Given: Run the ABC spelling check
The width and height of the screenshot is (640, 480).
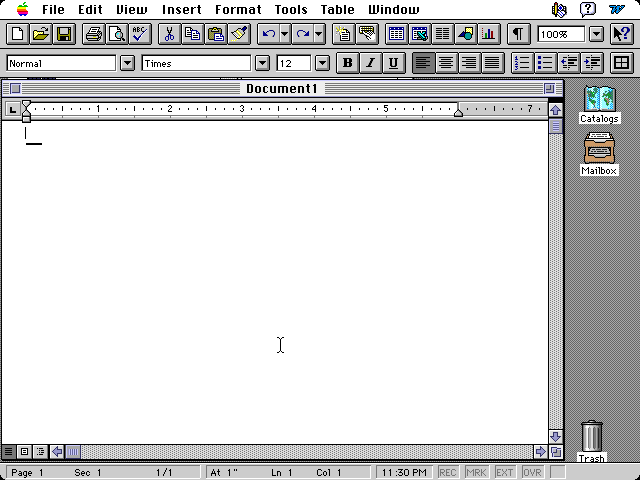Looking at the screenshot, I should (x=140, y=34).
